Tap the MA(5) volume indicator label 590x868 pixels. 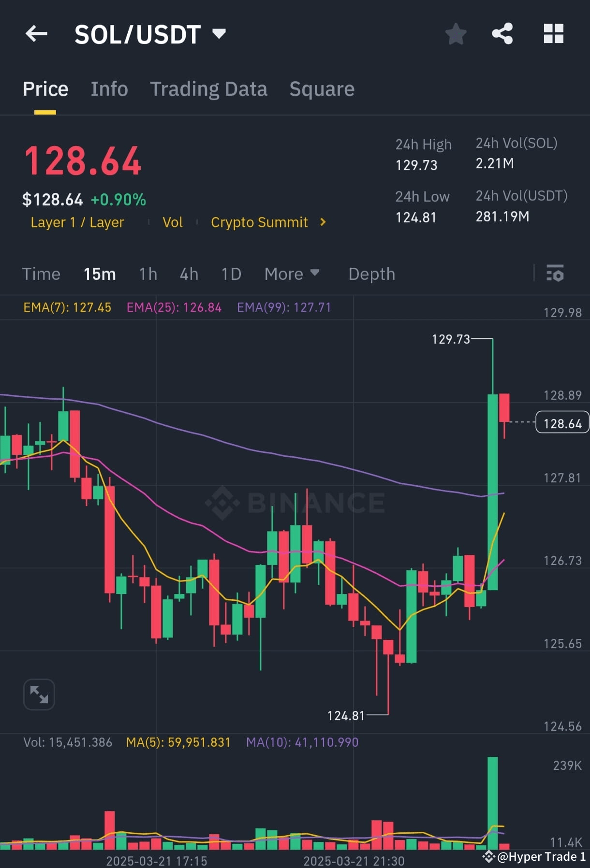tap(178, 742)
